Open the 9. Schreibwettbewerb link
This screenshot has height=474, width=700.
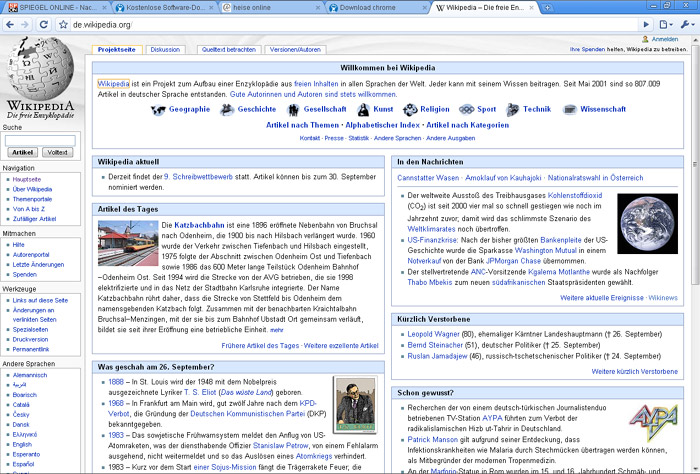[x=198, y=177]
